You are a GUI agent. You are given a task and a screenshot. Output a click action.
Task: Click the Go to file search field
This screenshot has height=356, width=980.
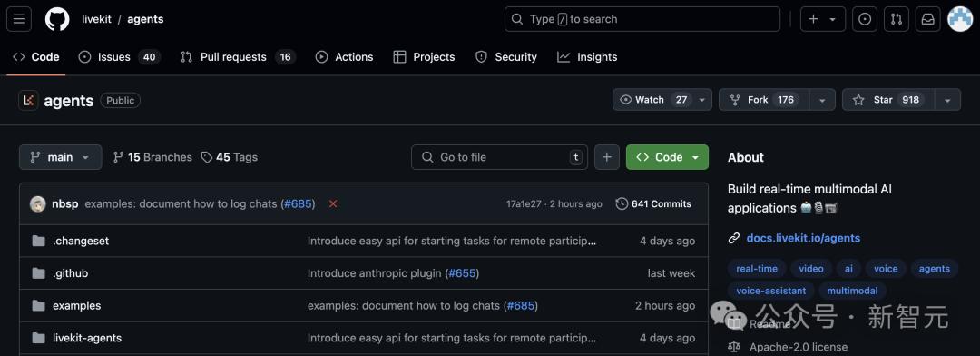(x=499, y=157)
